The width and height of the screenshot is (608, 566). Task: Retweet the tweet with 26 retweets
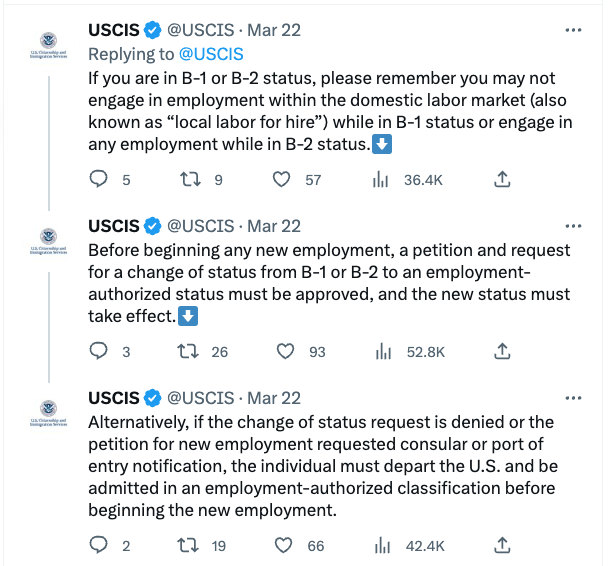click(x=189, y=351)
